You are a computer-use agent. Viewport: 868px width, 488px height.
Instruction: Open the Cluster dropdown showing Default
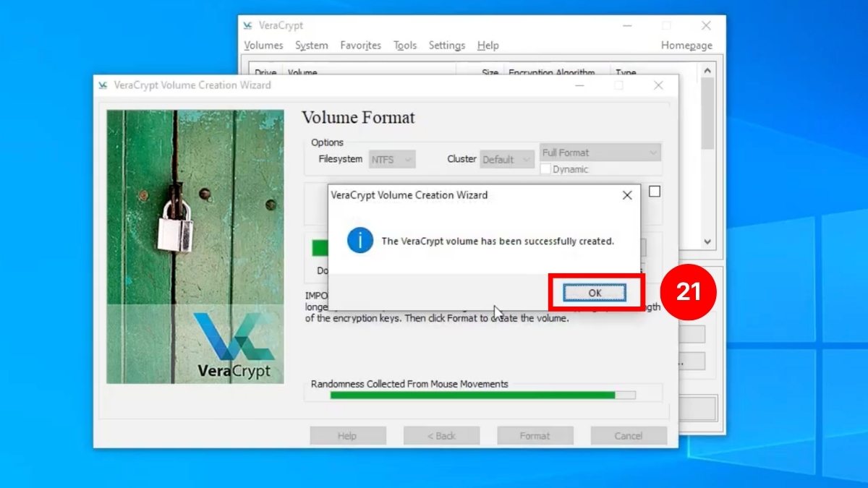click(x=506, y=159)
